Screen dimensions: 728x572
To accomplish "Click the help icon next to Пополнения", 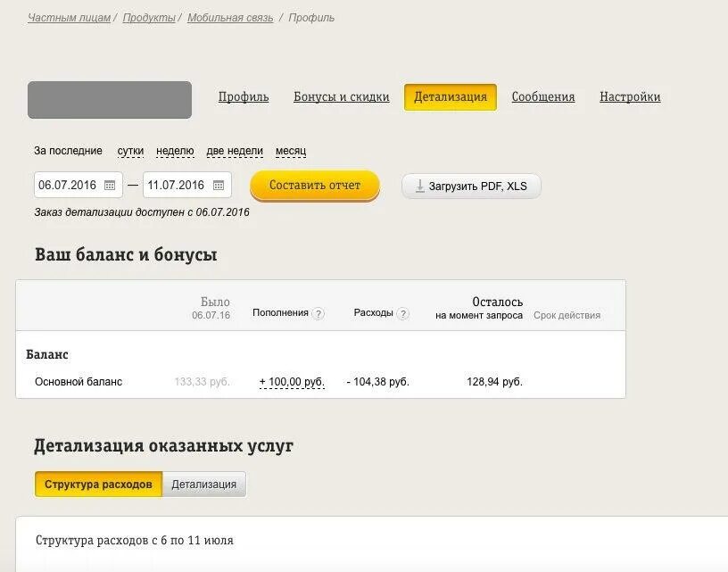I will (x=318, y=314).
